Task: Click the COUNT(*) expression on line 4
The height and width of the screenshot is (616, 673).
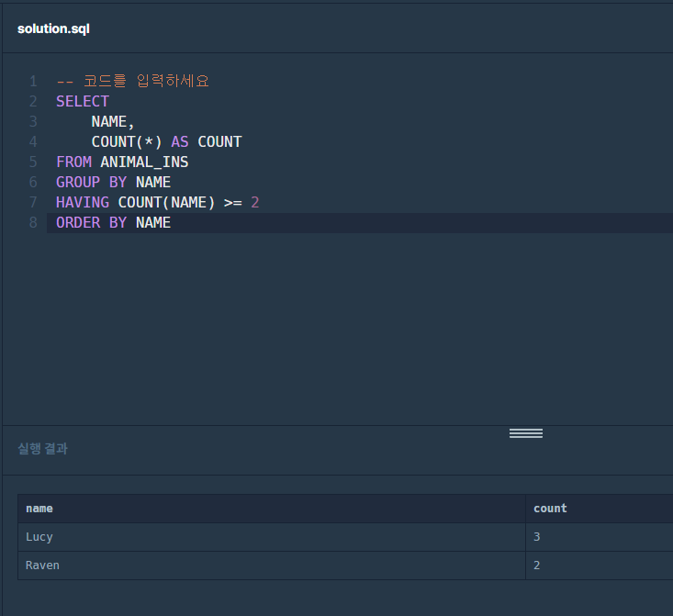Action: pyautogui.click(x=127, y=141)
